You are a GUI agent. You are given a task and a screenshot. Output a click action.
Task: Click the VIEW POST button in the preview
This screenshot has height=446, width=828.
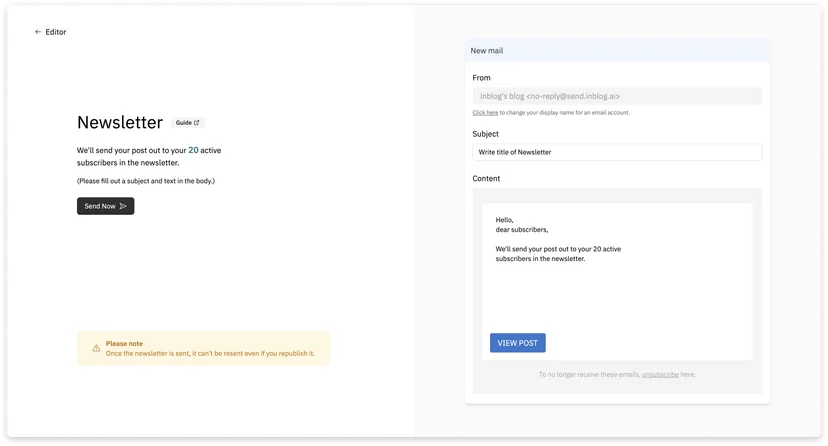518,343
